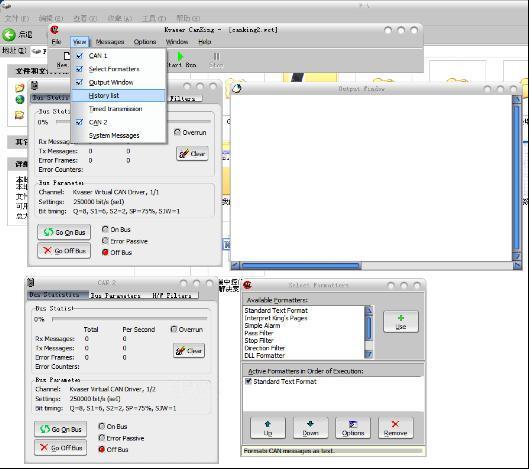This screenshot has width=529, height=469.
Task: Click CAN 2 bus load progress bar
Action: (x=130, y=319)
